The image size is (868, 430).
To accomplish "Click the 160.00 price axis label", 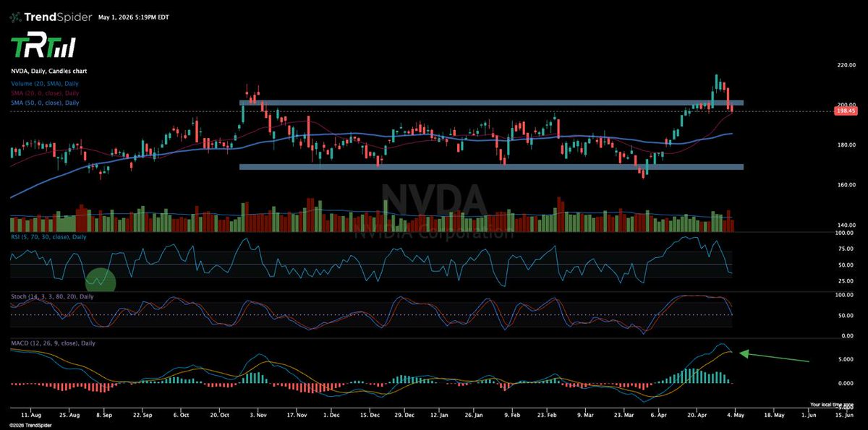I will pyautogui.click(x=847, y=185).
